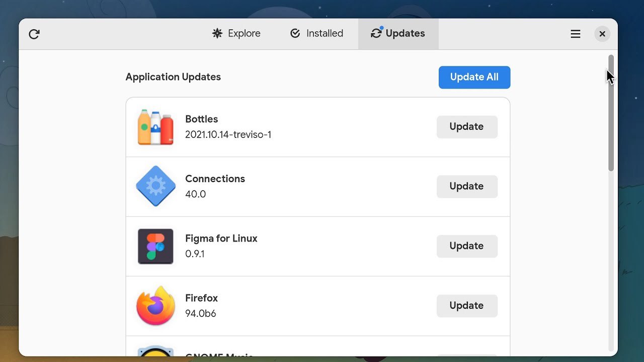Click the Application Updates heading
This screenshot has width=644, height=362.
click(x=173, y=77)
